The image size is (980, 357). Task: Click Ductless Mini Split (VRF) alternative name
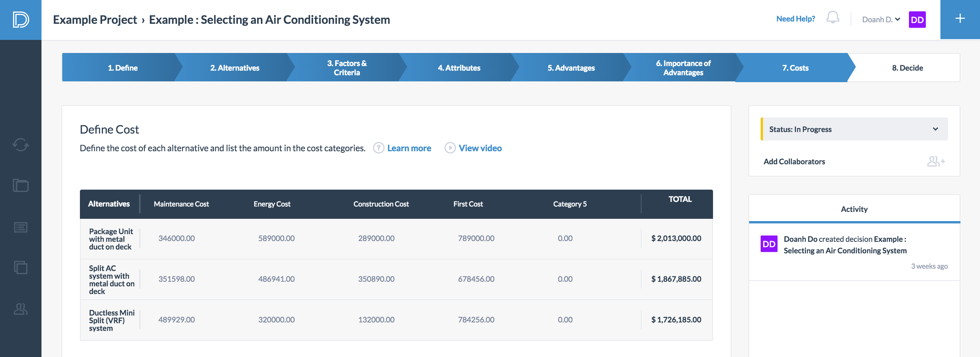(112, 321)
